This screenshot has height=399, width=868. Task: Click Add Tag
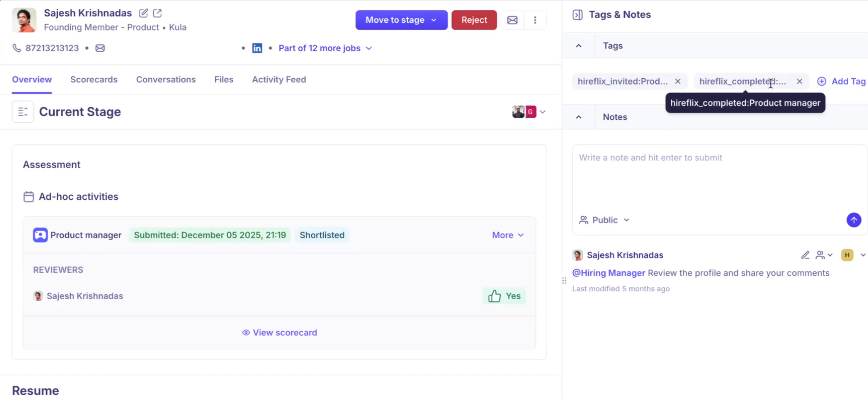click(841, 81)
